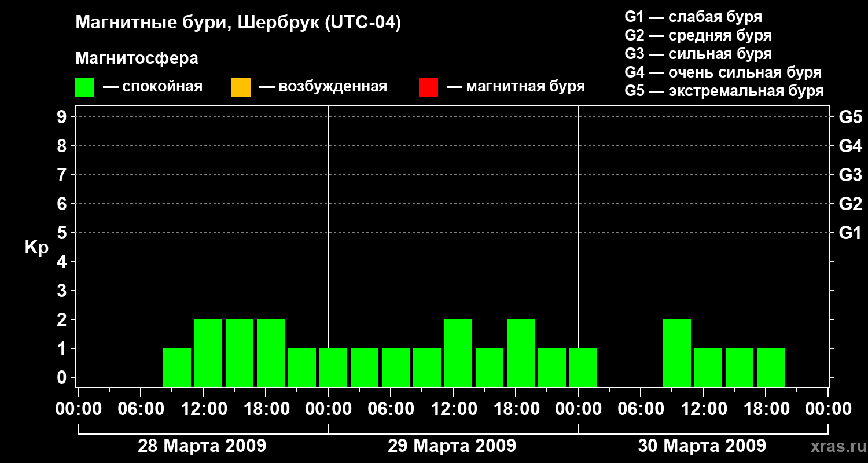Screen dimensions: 868x463
Task: Click the G5 storm level label on axis
Action: [850, 117]
